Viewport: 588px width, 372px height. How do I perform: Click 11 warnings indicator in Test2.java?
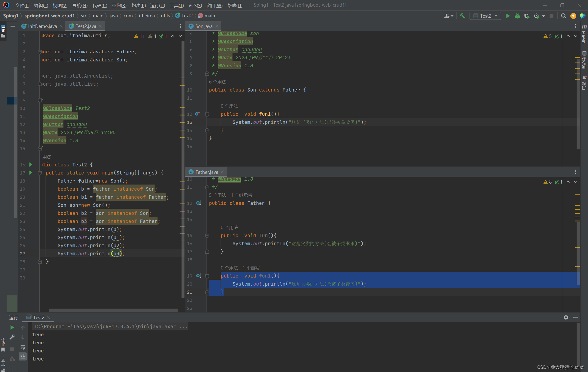139,36
